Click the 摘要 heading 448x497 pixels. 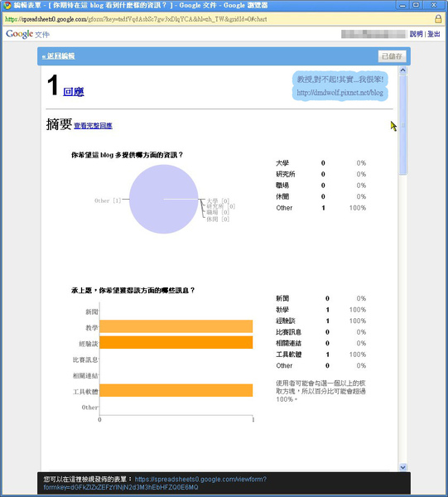click(59, 124)
